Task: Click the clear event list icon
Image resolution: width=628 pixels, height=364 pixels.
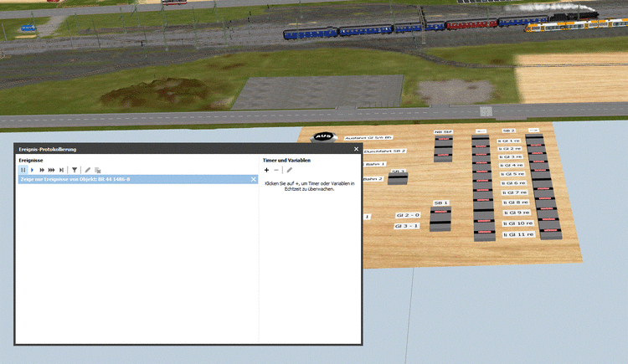Action: click(x=97, y=170)
